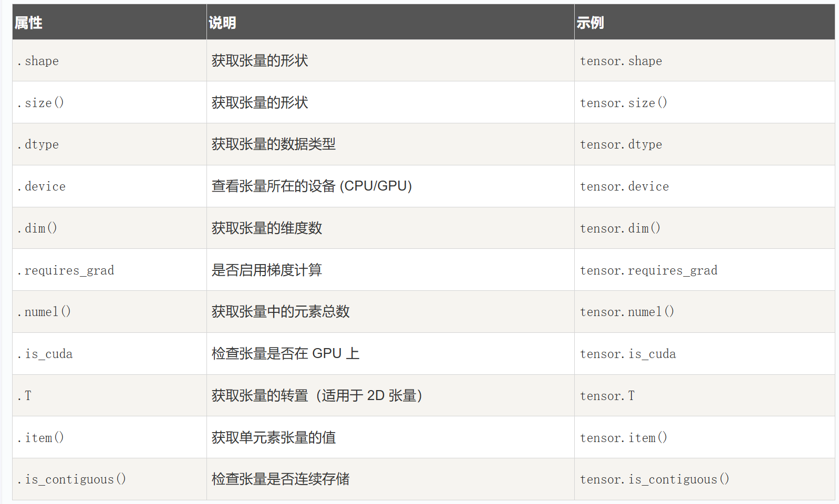The height and width of the screenshot is (504, 839).
Task: Click the 示例 column header
Action: [590, 23]
